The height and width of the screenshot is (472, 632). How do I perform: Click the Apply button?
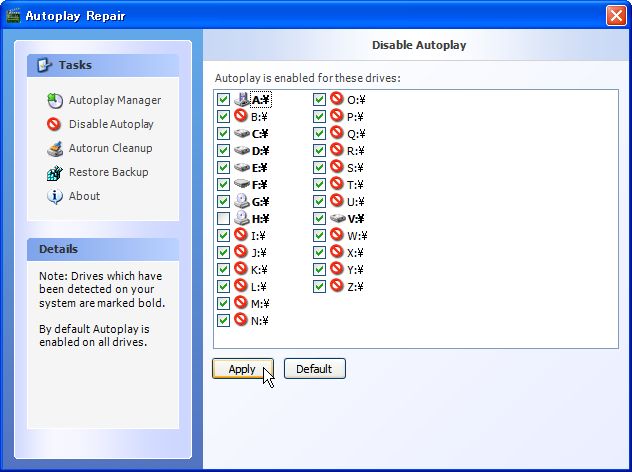tap(243, 369)
